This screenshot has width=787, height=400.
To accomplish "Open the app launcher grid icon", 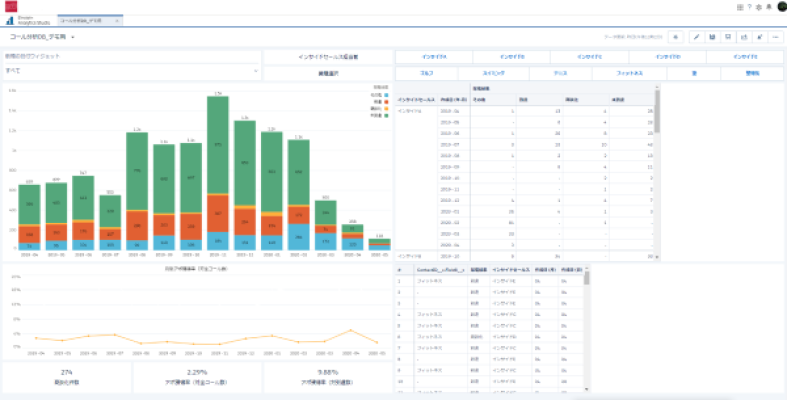I will click(740, 7).
